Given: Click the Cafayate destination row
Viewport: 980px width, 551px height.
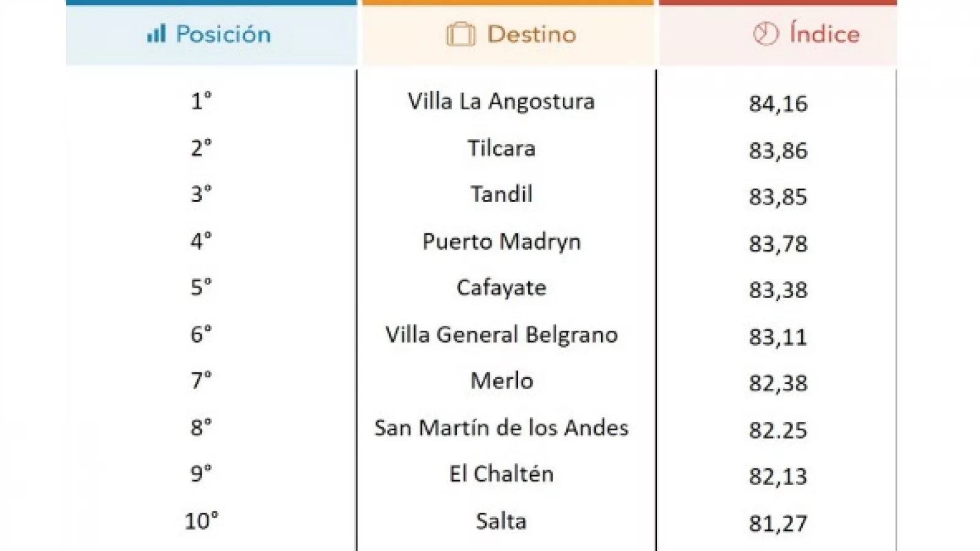Looking at the screenshot, I should 501,288.
